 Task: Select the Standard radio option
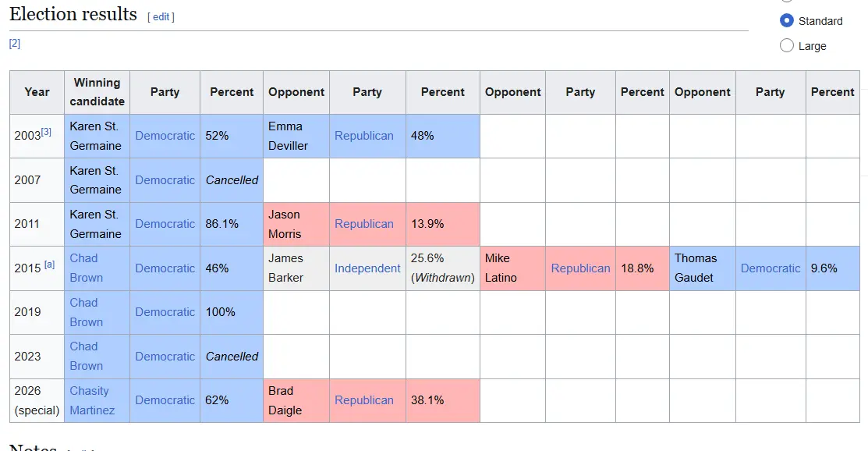tap(787, 21)
